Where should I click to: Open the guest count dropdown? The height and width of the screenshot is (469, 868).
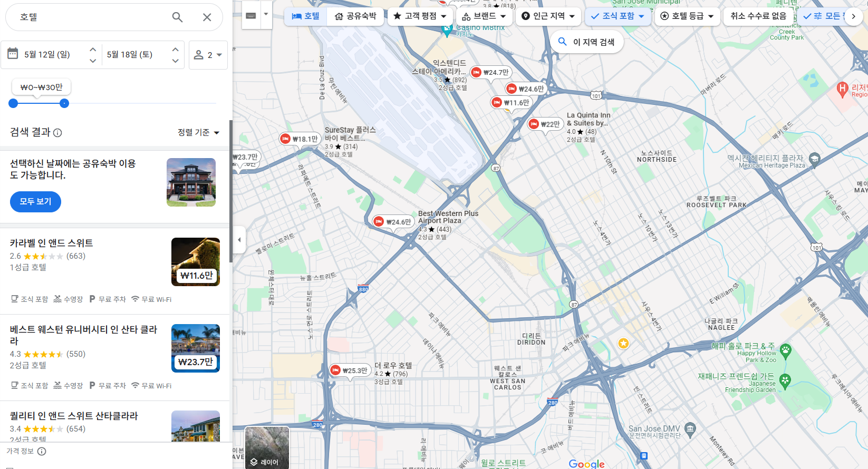(208, 55)
